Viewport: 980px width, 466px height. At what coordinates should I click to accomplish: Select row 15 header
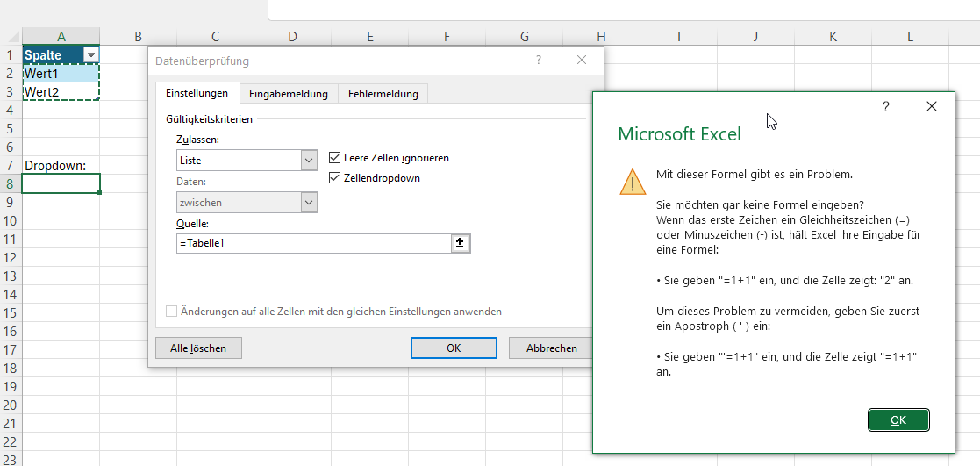11,312
